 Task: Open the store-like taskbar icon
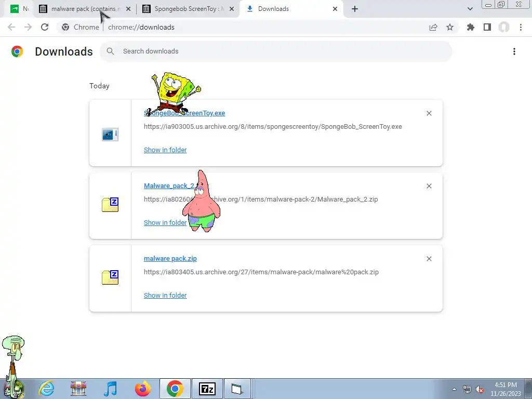(x=78, y=389)
